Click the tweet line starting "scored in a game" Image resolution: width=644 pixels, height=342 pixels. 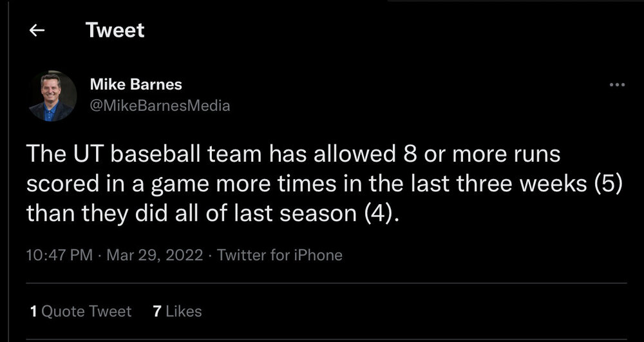click(x=318, y=184)
